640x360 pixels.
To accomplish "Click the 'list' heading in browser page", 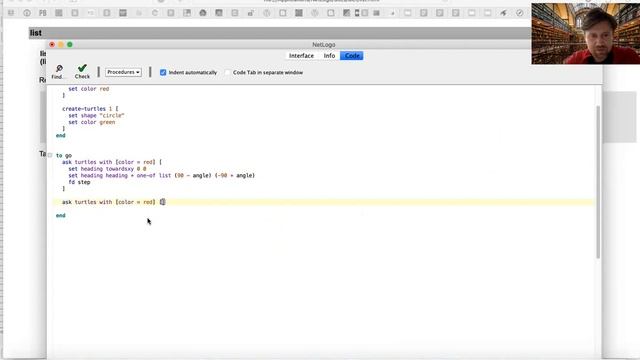I will coord(36,33).
